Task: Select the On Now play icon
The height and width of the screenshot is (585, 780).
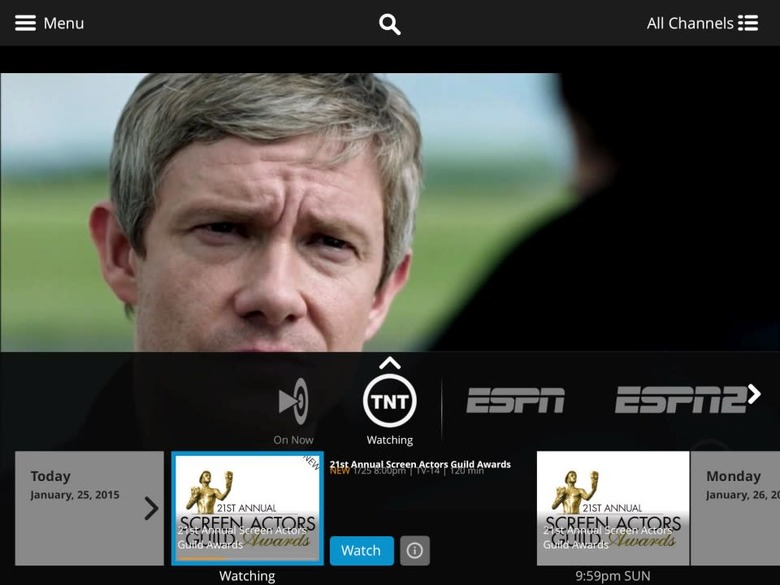Action: 293,401
